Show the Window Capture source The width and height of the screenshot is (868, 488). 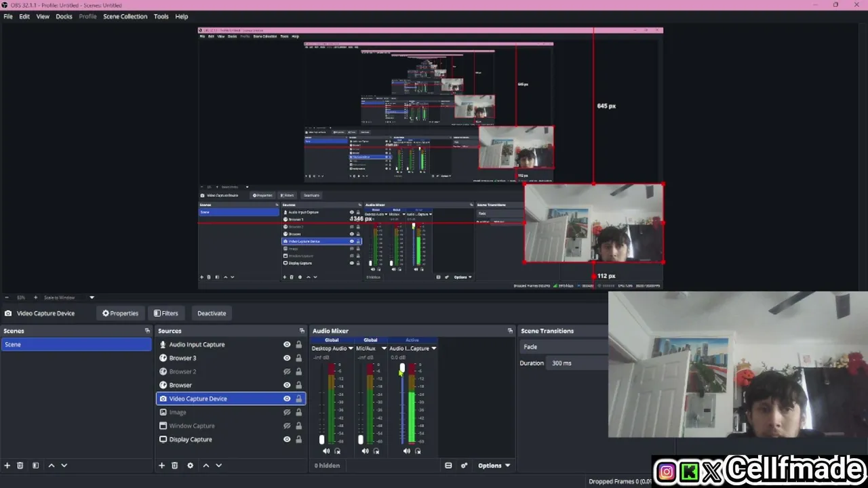287,426
